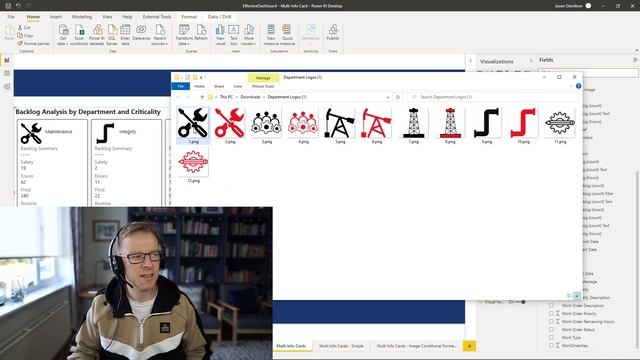Refresh the data

[x=201, y=33]
